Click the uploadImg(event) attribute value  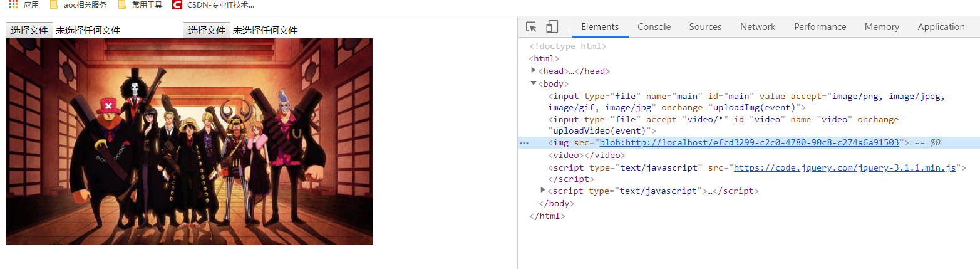click(x=752, y=107)
